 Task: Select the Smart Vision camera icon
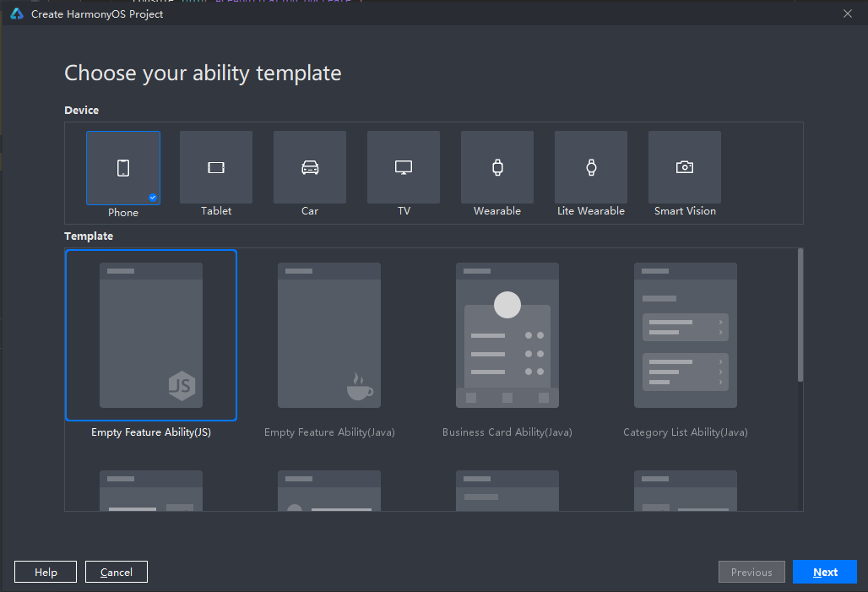[x=685, y=167]
